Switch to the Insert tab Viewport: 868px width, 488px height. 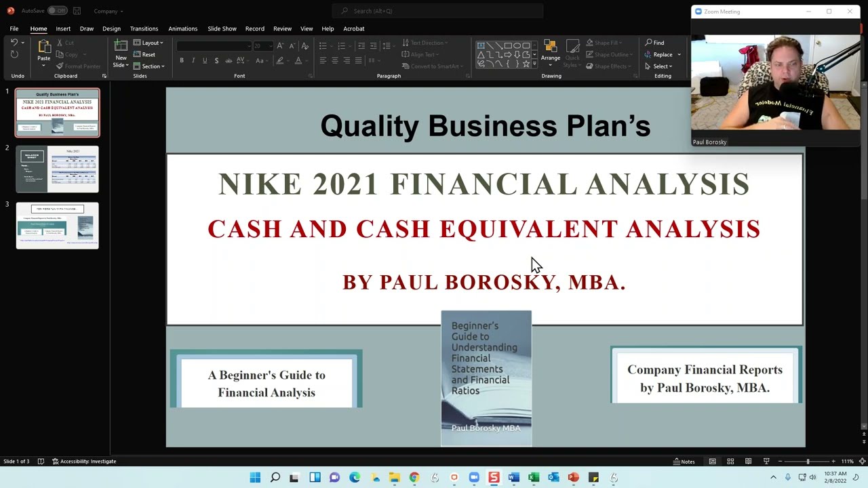[63, 28]
